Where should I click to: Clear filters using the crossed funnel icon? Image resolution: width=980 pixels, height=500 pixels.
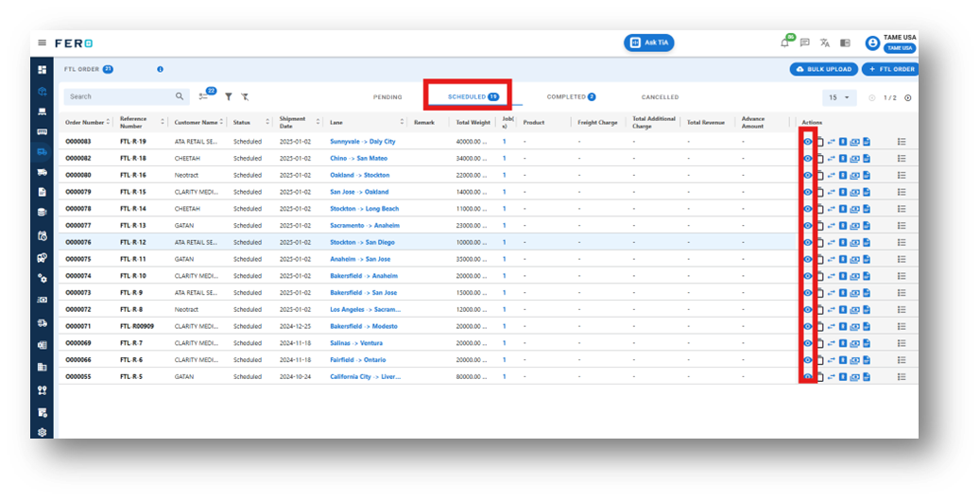(x=245, y=96)
